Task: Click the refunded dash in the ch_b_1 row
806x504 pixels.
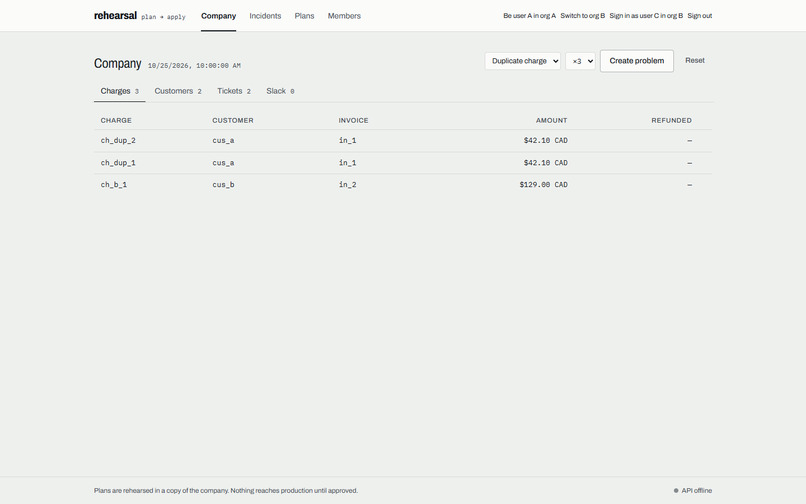Action: point(689,185)
